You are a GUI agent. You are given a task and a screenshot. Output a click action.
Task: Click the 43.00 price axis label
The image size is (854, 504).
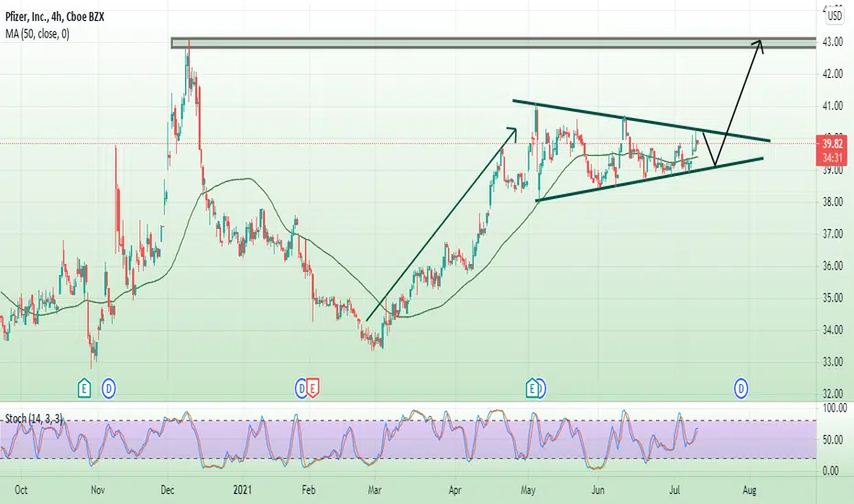[x=833, y=42]
